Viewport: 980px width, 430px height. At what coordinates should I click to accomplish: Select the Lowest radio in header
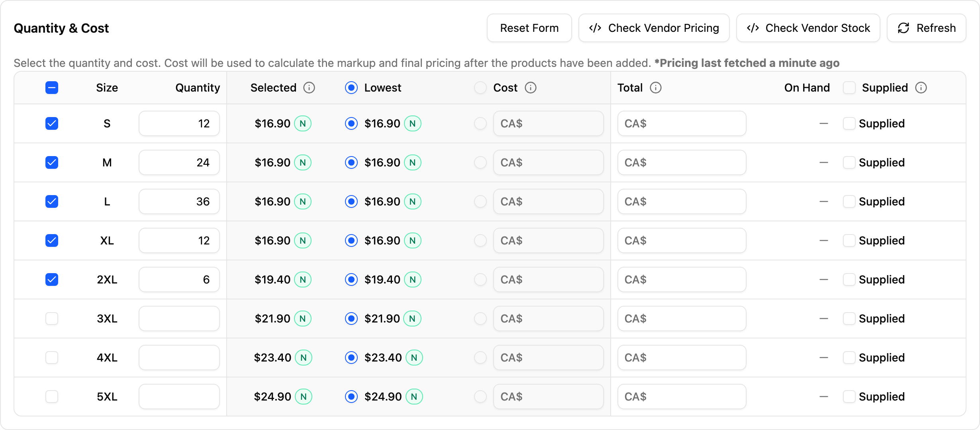click(351, 88)
